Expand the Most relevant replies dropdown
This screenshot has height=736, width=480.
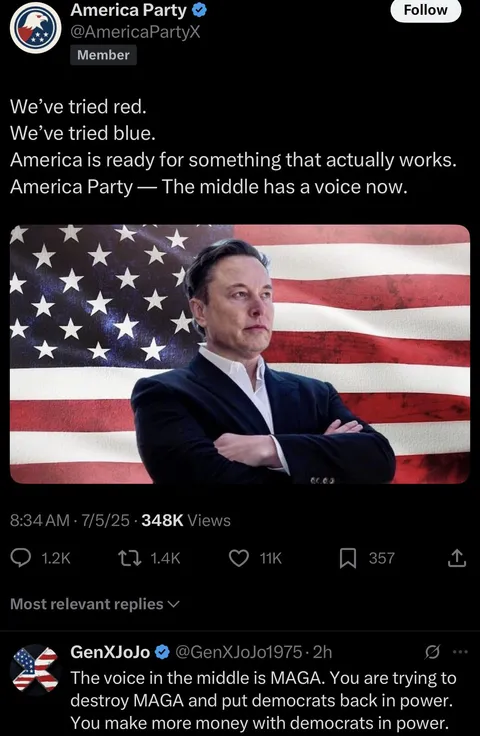[95, 604]
